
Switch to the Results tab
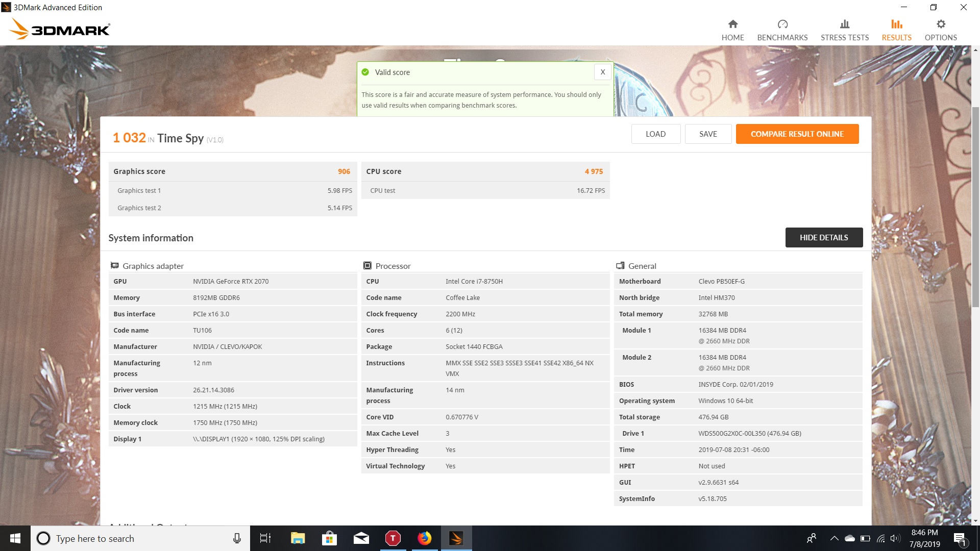tap(896, 30)
